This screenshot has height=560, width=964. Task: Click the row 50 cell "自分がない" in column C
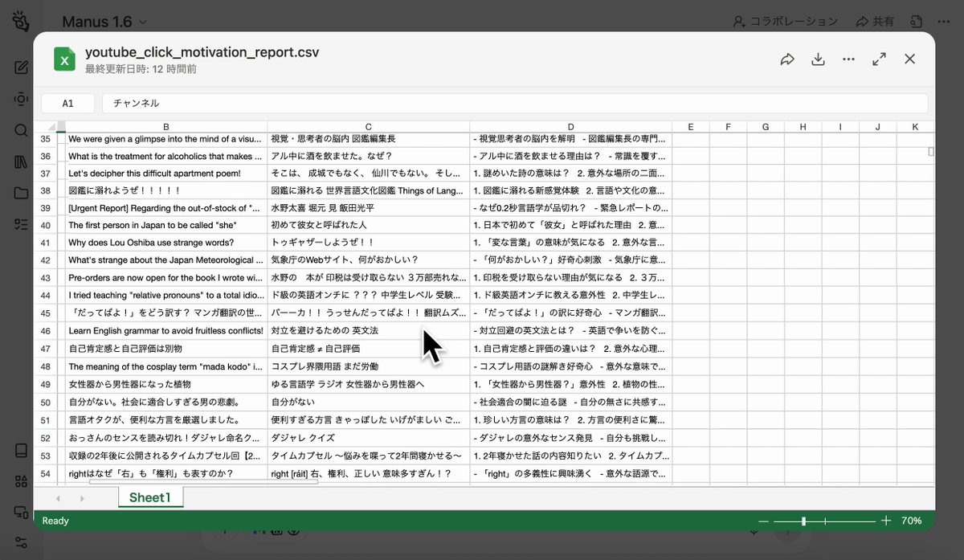[369, 402]
